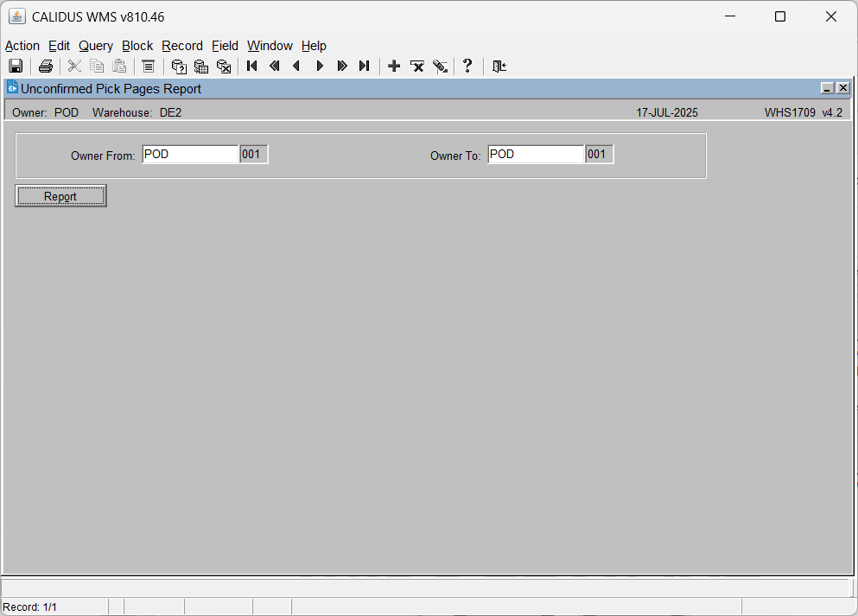Open the Help menu
858x616 pixels.
(x=315, y=46)
